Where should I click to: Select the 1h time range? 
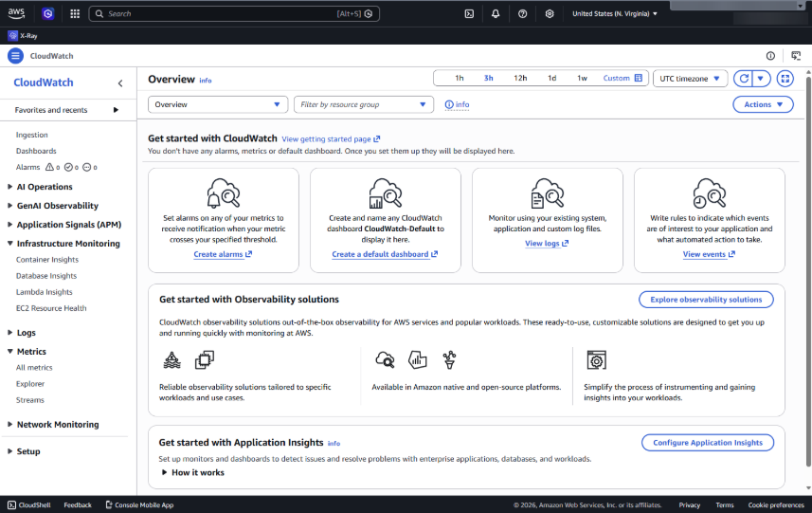[459, 79]
